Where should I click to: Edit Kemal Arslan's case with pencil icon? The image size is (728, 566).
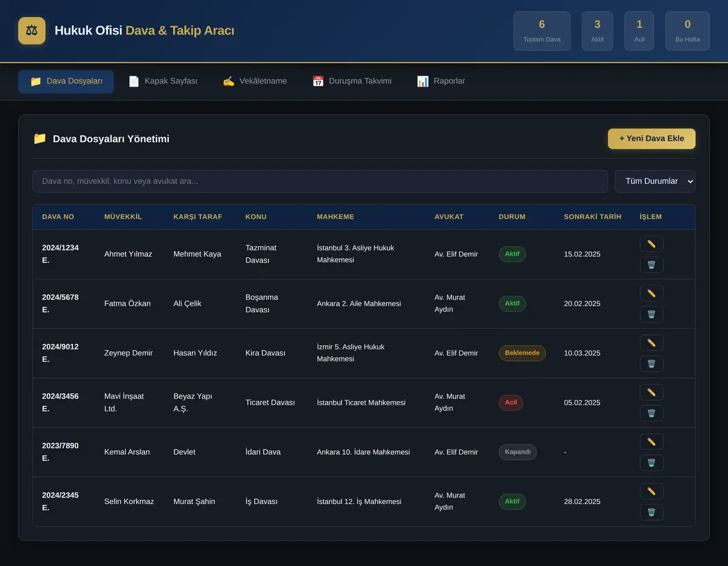[652, 442]
